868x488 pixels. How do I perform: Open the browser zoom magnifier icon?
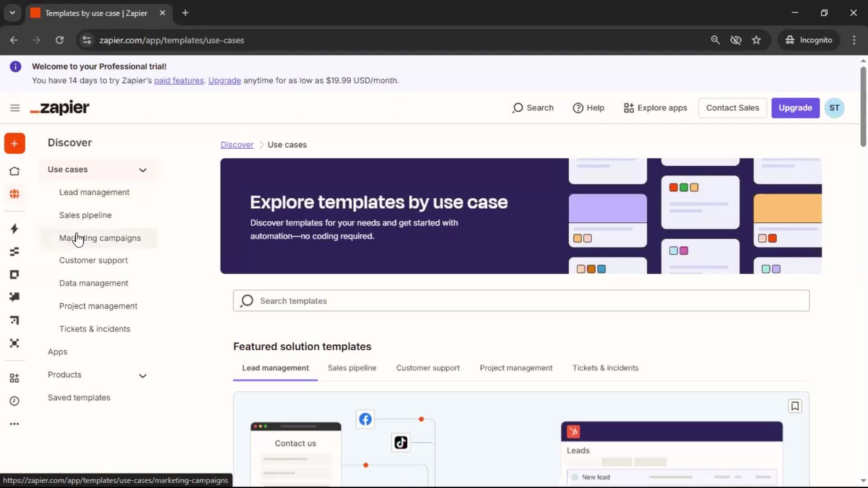click(x=715, y=40)
